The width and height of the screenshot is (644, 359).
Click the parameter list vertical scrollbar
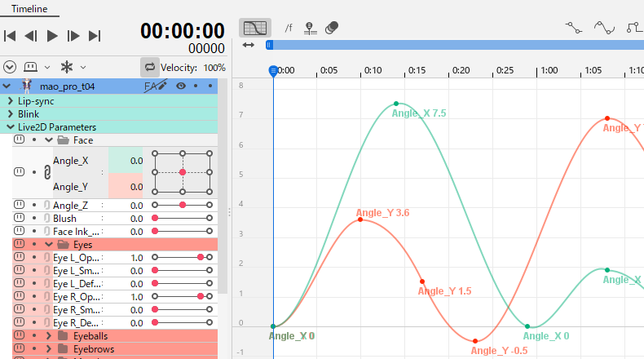(223, 185)
